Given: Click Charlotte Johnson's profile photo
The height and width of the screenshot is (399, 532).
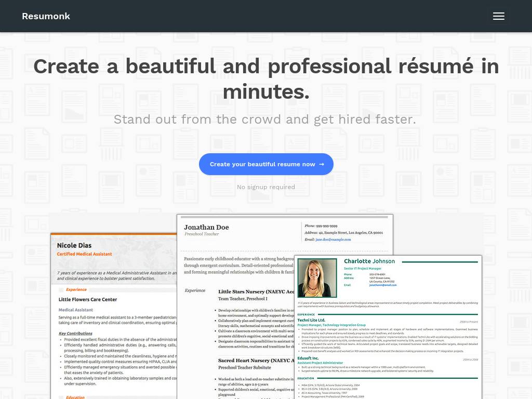Looking at the screenshot, I should pyautogui.click(x=317, y=278).
